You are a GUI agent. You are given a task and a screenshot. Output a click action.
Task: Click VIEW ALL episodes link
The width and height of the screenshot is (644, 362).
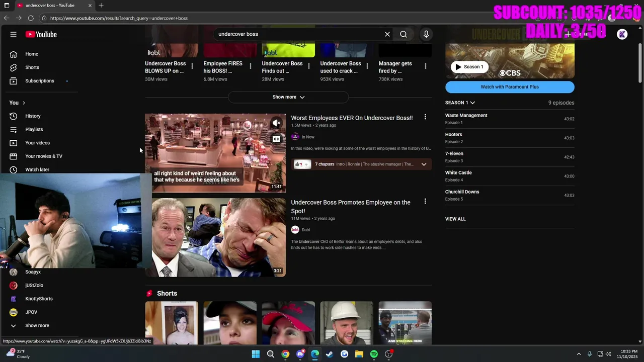[455, 219]
